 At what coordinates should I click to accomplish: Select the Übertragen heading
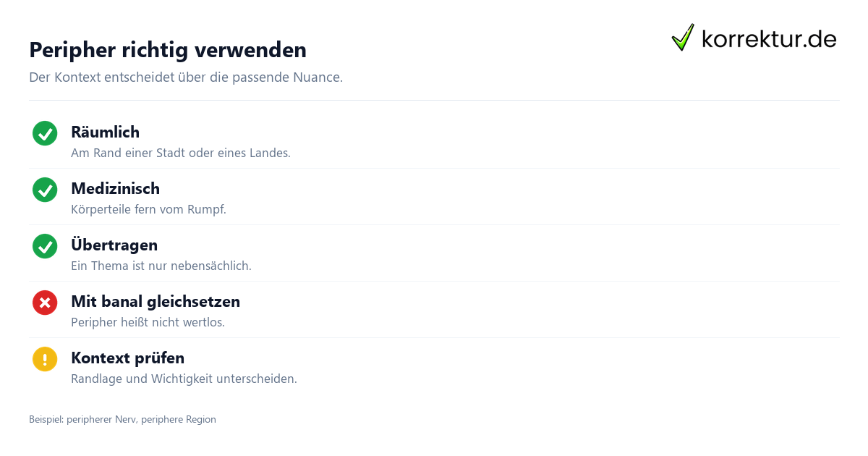(x=114, y=245)
